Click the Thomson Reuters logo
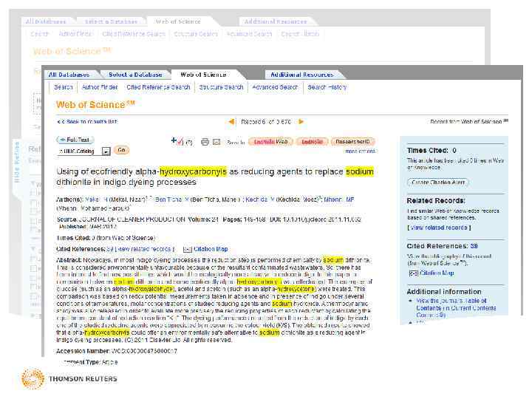The height and width of the screenshot is (399, 532). (69, 378)
